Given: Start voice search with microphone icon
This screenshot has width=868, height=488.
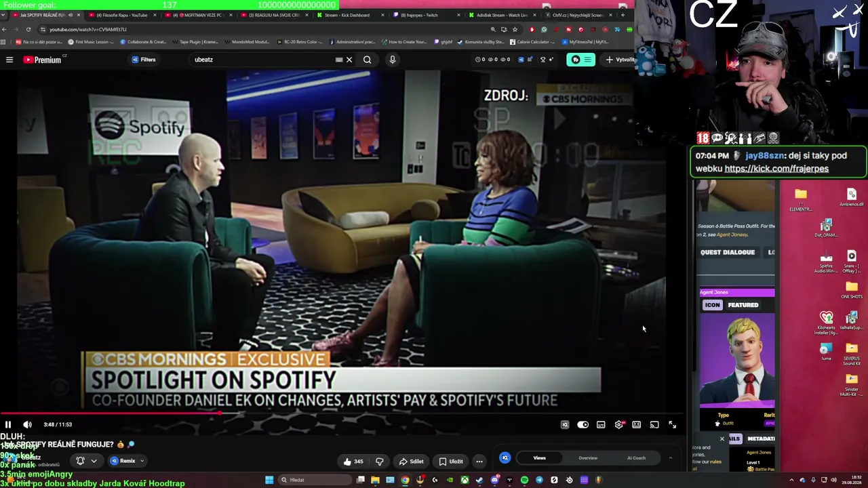Looking at the screenshot, I should 392,60.
